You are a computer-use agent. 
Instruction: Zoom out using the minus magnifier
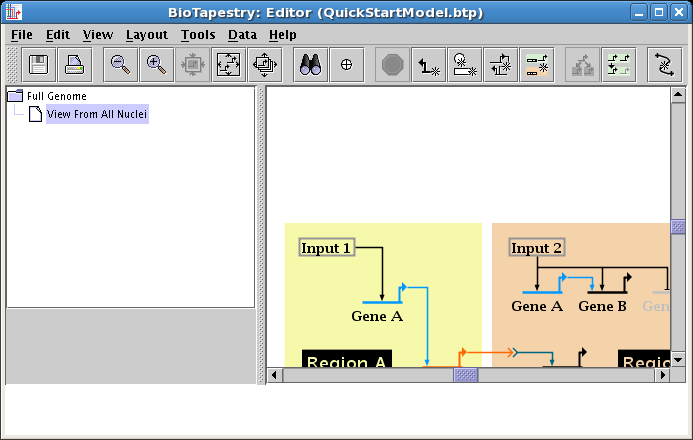click(x=120, y=65)
